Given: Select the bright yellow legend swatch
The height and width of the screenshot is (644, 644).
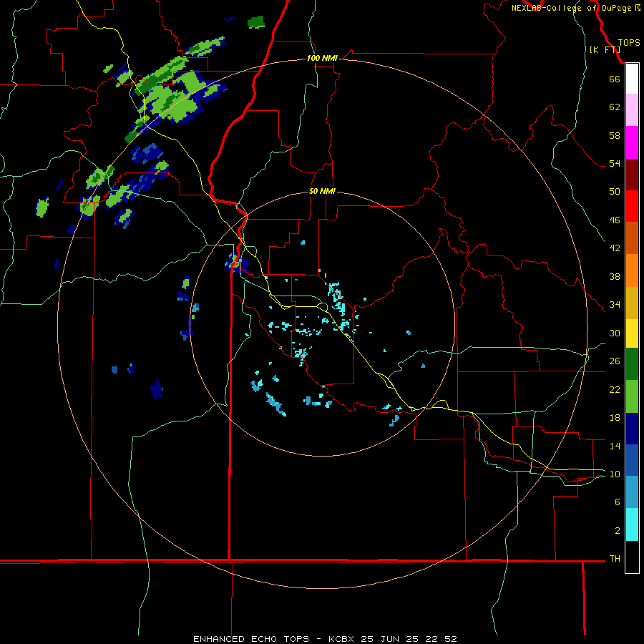Looking at the screenshot, I should tap(632, 333).
